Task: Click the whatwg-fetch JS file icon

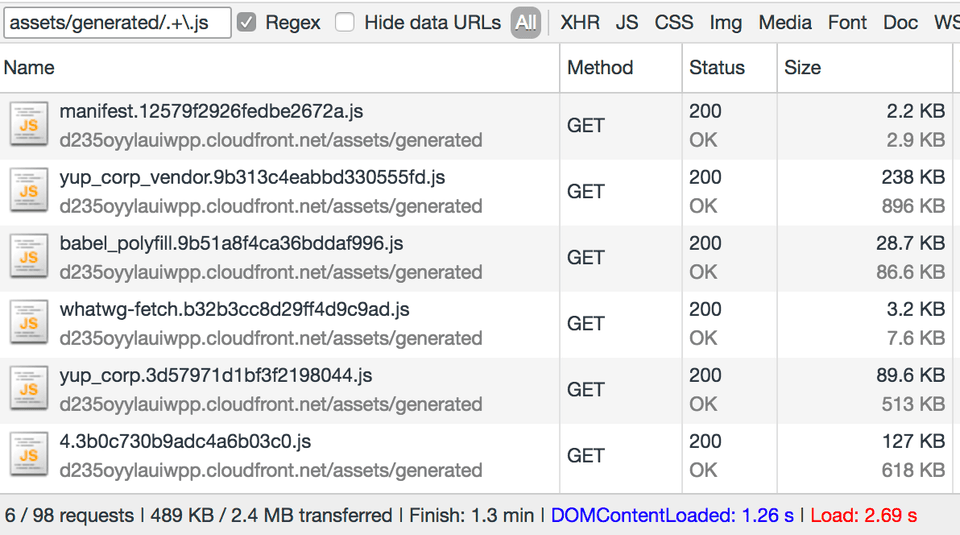Action: (x=29, y=323)
